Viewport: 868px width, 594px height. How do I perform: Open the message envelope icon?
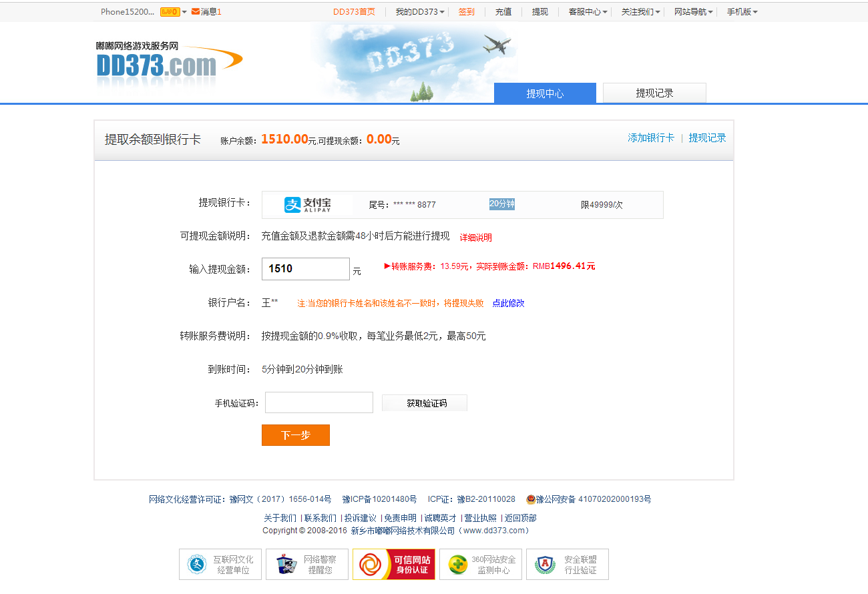click(195, 11)
